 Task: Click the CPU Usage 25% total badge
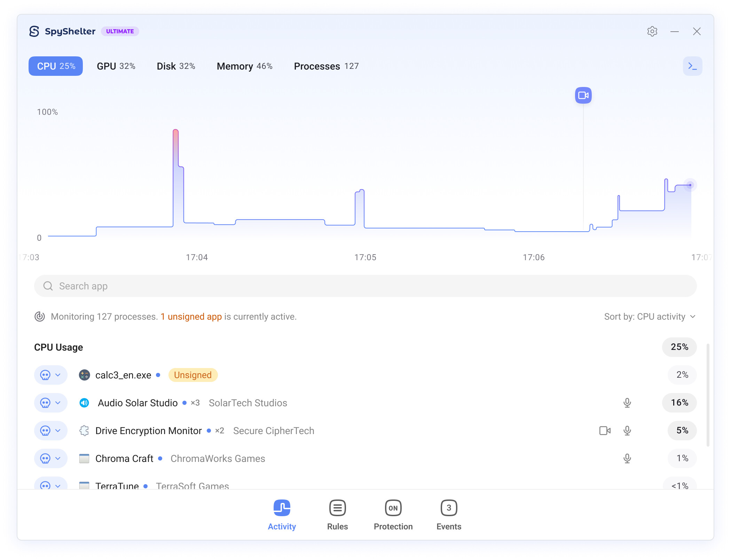tap(679, 347)
